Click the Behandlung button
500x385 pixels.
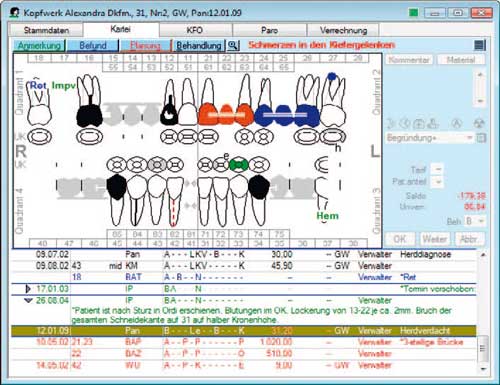click(199, 45)
